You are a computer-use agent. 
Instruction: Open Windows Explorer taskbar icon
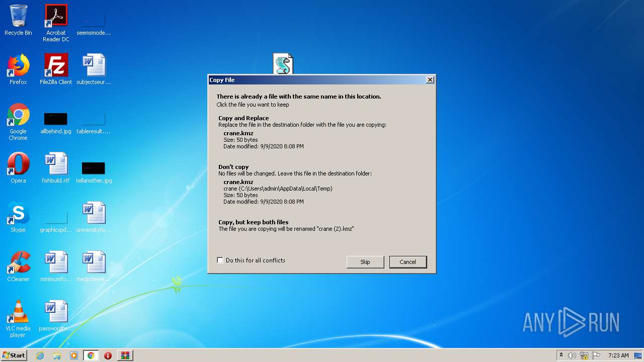point(57,355)
